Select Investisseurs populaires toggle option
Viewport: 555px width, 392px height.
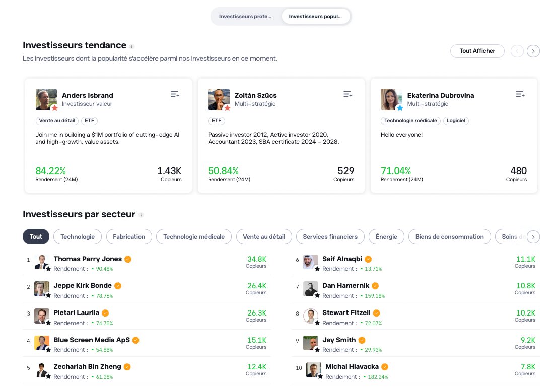click(x=316, y=16)
